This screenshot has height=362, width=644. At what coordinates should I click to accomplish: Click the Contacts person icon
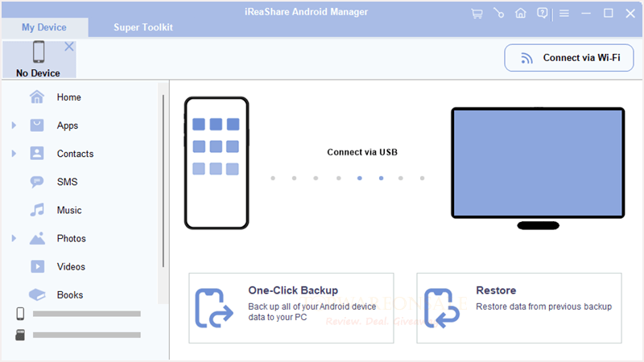click(x=37, y=153)
